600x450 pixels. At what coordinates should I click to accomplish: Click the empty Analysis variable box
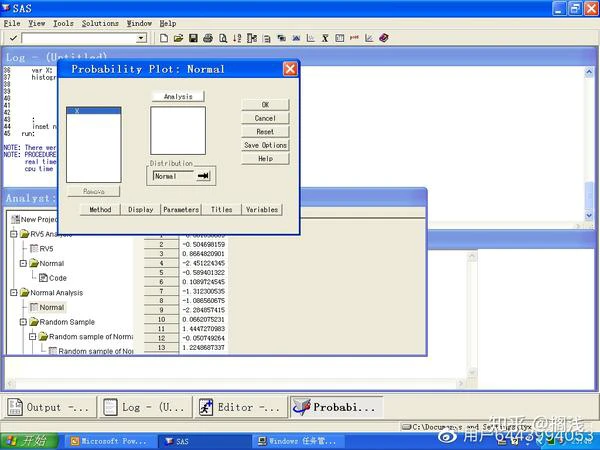tap(178, 130)
